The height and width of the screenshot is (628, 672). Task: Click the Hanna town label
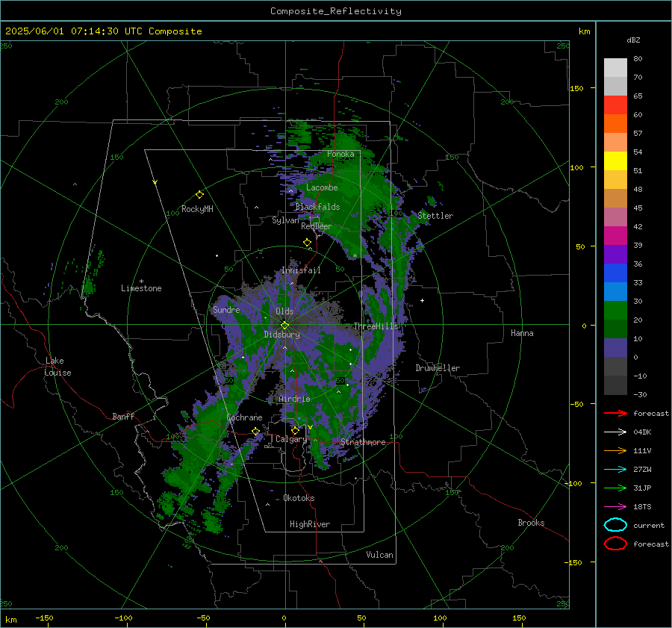(522, 333)
